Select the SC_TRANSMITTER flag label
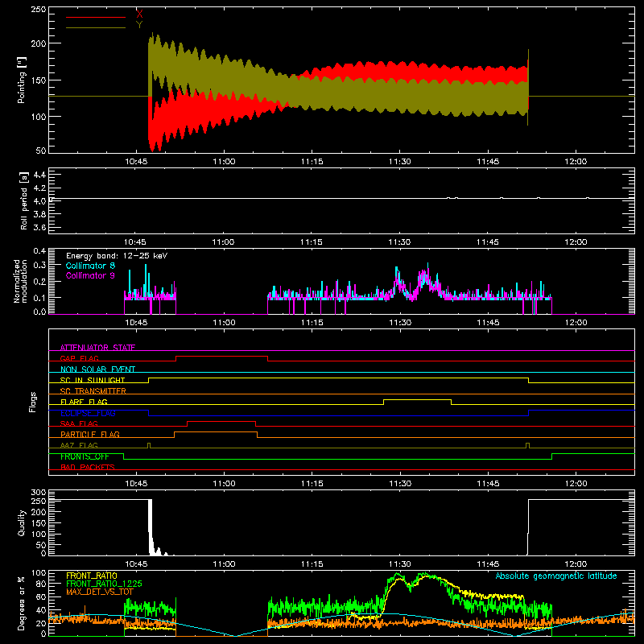The image size is (644, 644). 93,391
